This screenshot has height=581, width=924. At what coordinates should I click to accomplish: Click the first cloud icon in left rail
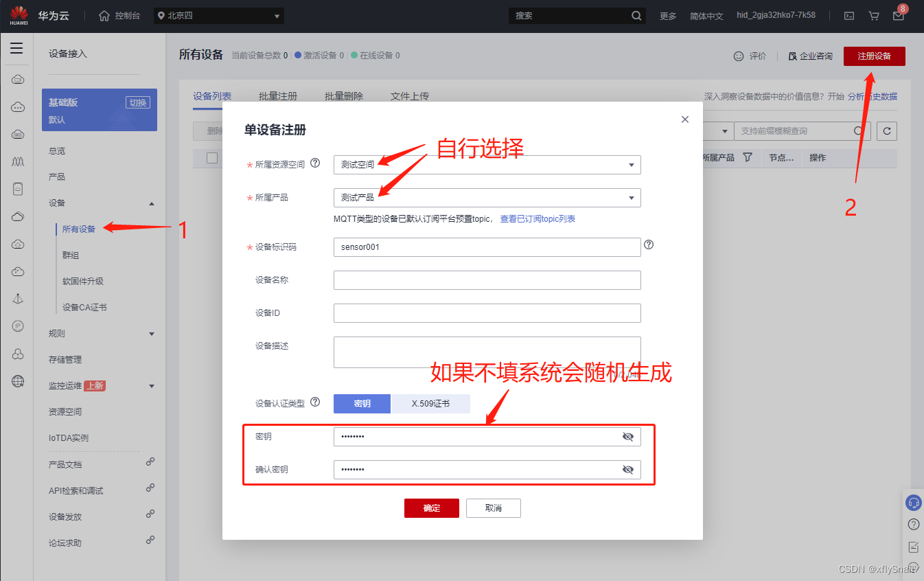[x=18, y=80]
